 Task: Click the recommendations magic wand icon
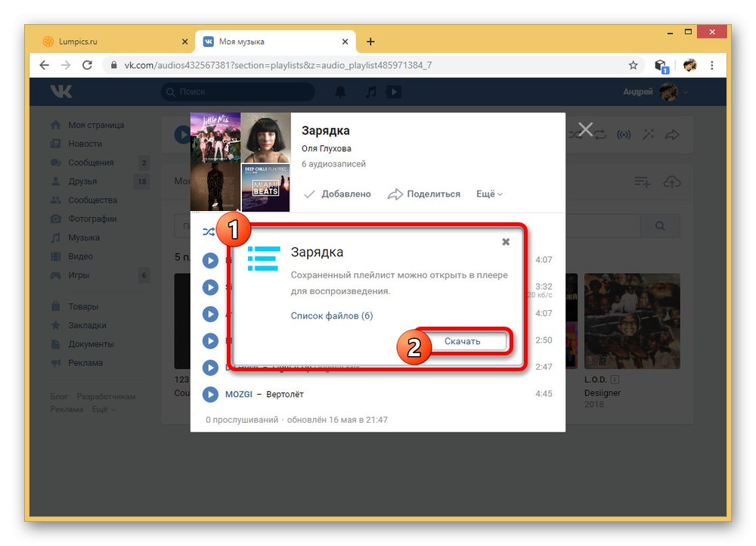[x=648, y=135]
